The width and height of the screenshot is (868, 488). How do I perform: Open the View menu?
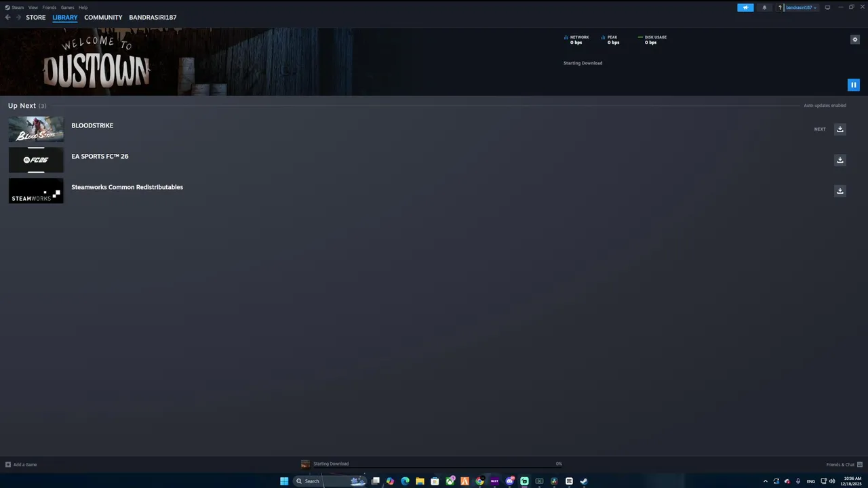(x=33, y=7)
